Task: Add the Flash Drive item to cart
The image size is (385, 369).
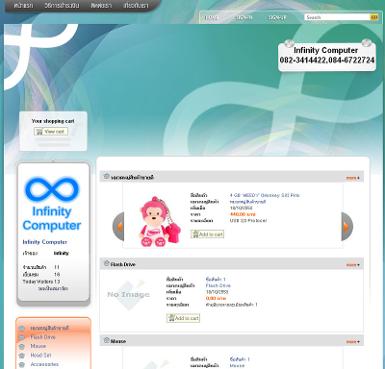Action: click(x=183, y=318)
